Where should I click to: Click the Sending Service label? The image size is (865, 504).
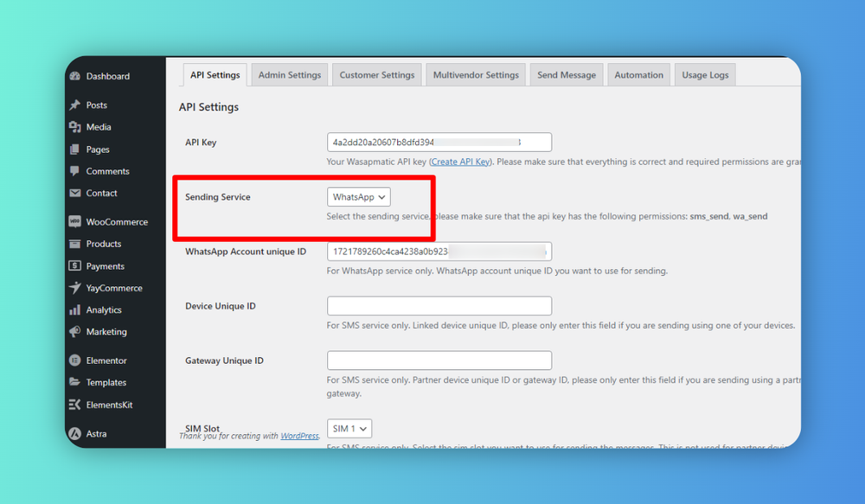[x=217, y=197]
